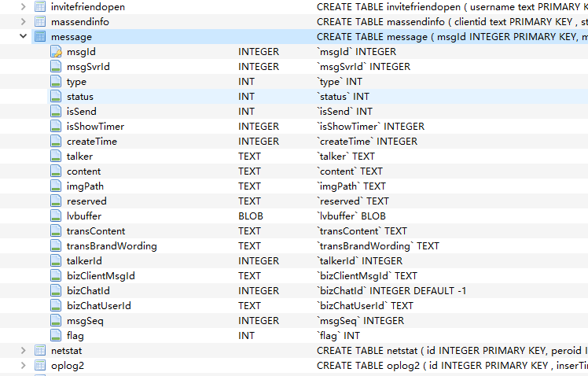Expand the netstat table node
588x376 pixels.
tap(23, 350)
